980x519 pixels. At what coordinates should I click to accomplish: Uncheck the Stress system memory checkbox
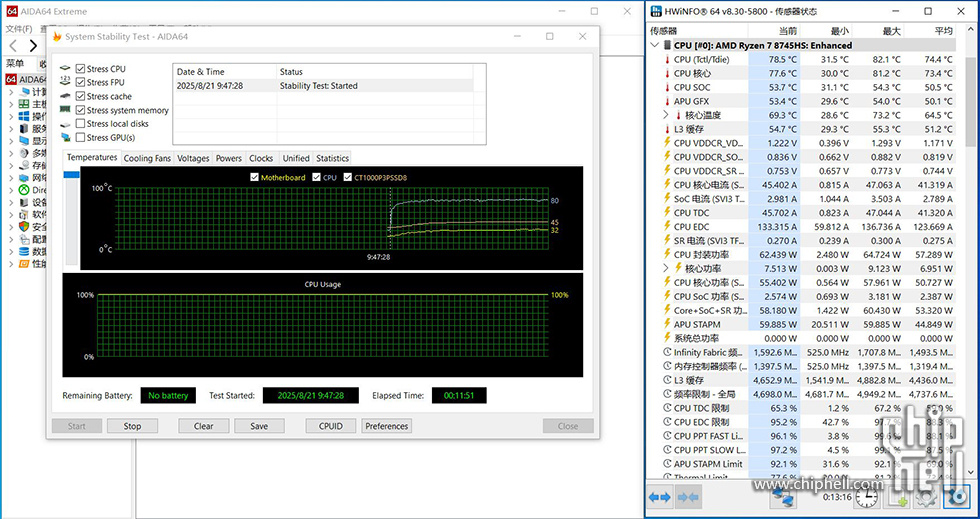click(80, 110)
